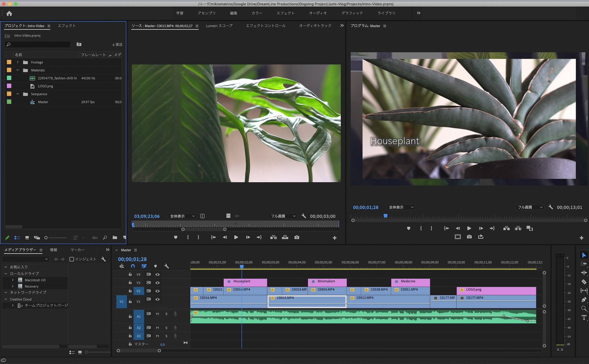This screenshot has height=364, width=589.
Task: Click the Export Frame camera icon in Source monitor
Action: click(297, 237)
